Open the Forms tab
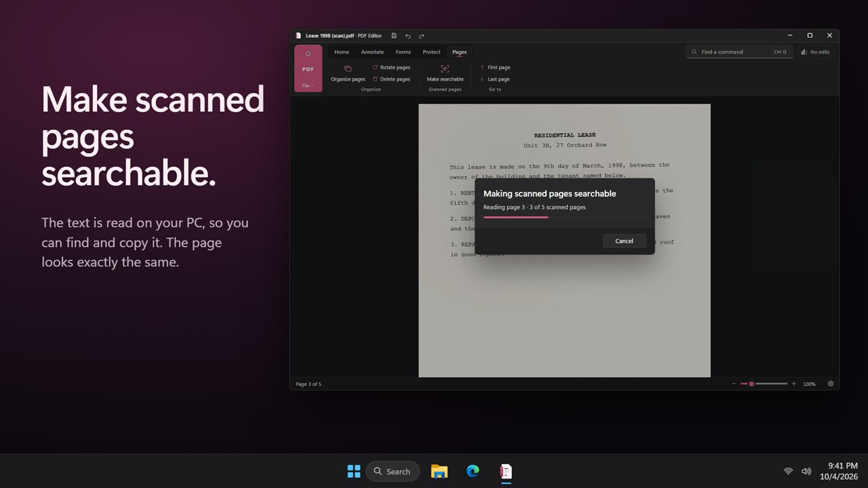The width and height of the screenshot is (868, 488). click(x=403, y=52)
